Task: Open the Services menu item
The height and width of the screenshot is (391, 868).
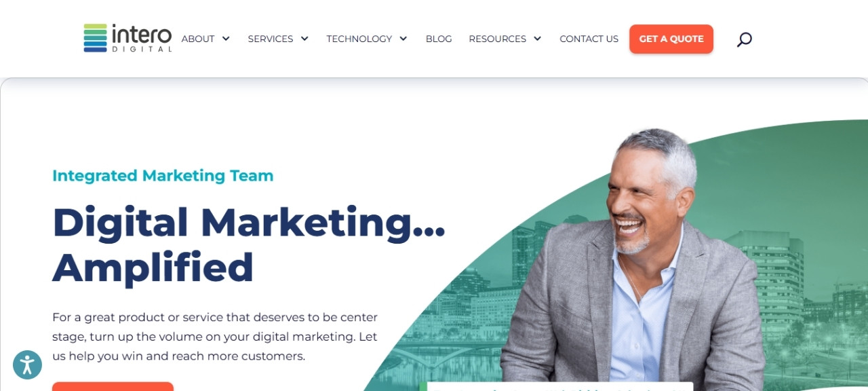Action: tap(271, 39)
